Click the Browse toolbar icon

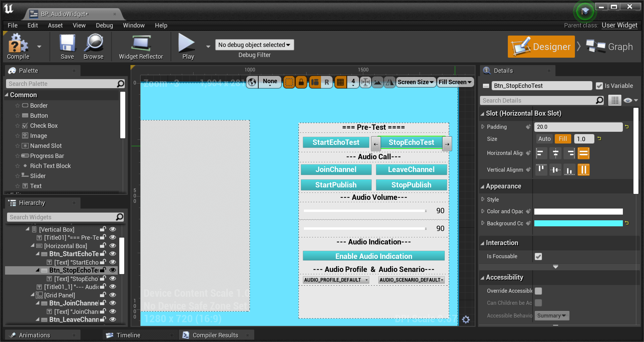point(94,46)
